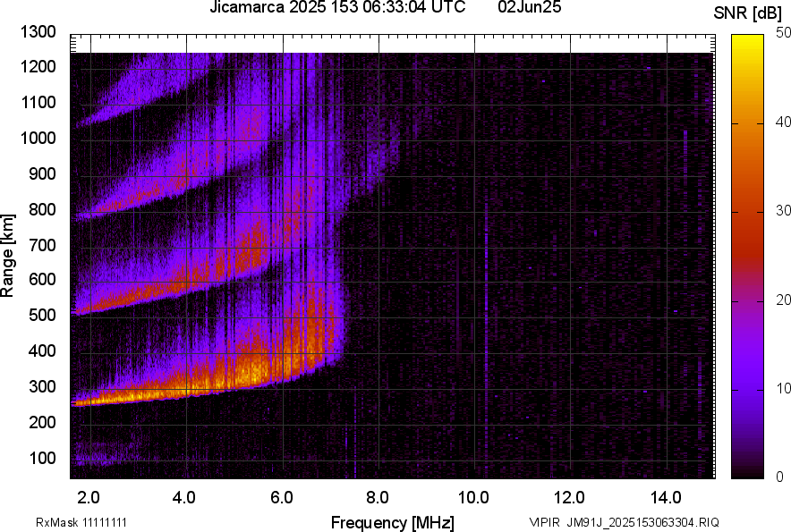Click the range tick label '1300'
This screenshot has width=791, height=532.
coord(38,32)
